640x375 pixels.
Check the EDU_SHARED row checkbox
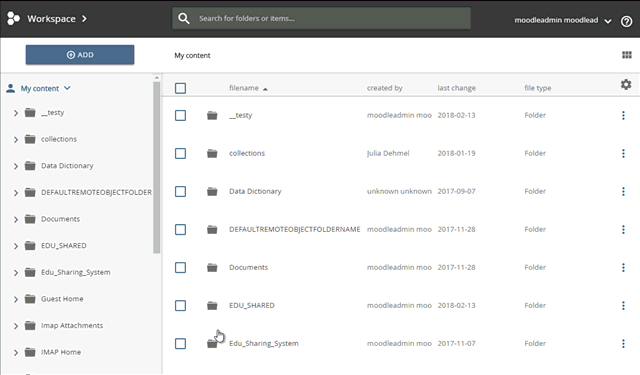(180, 306)
